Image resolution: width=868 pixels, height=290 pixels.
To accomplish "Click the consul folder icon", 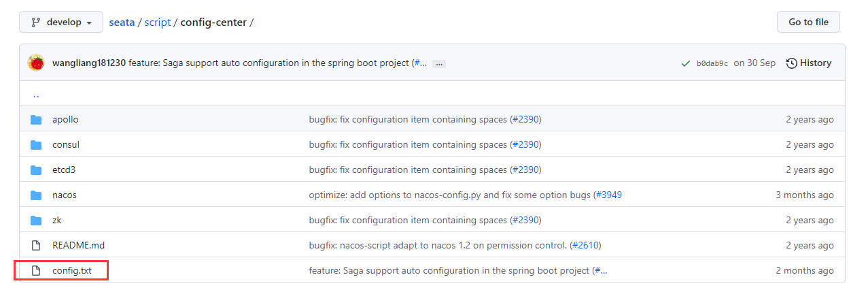I will click(x=36, y=145).
